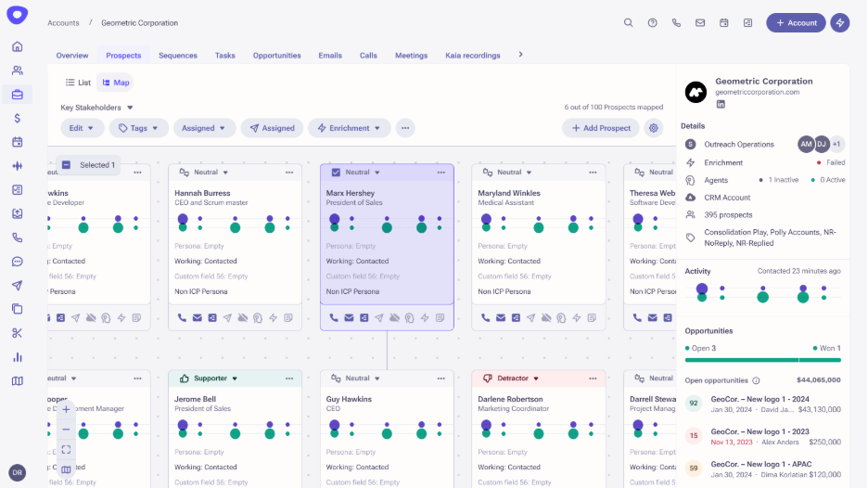Open Geometric Corporation LinkedIn icon
868x488 pixels.
coord(721,104)
